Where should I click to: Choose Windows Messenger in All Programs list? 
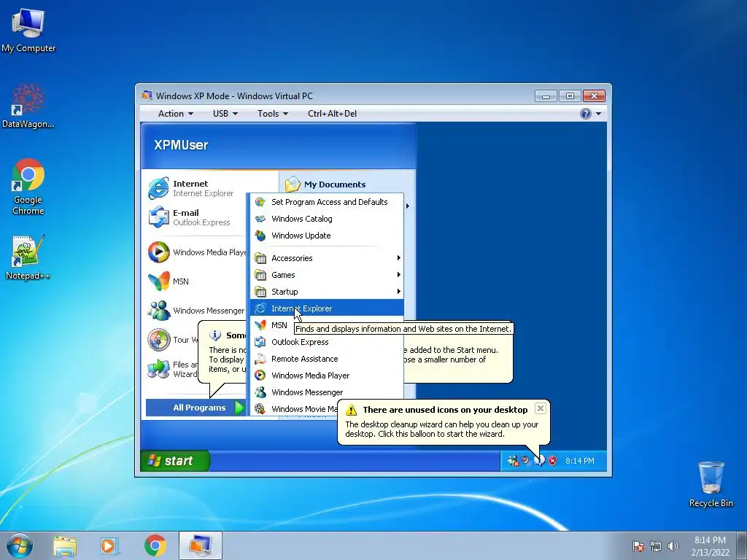tap(328, 392)
